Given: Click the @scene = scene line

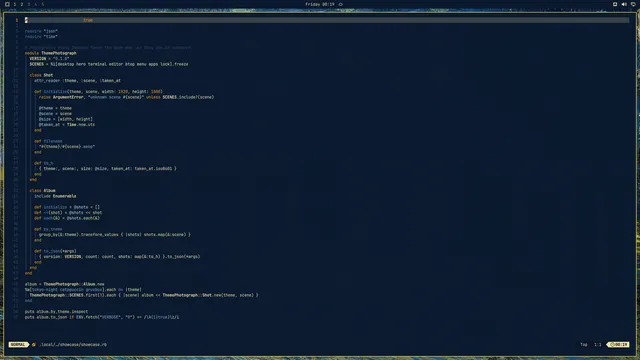Looking at the screenshot, I should click(55, 113).
